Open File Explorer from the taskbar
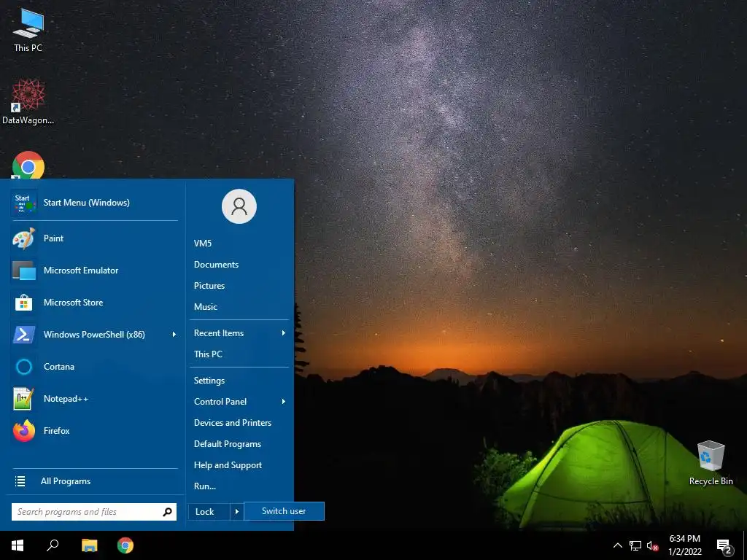 click(89, 545)
